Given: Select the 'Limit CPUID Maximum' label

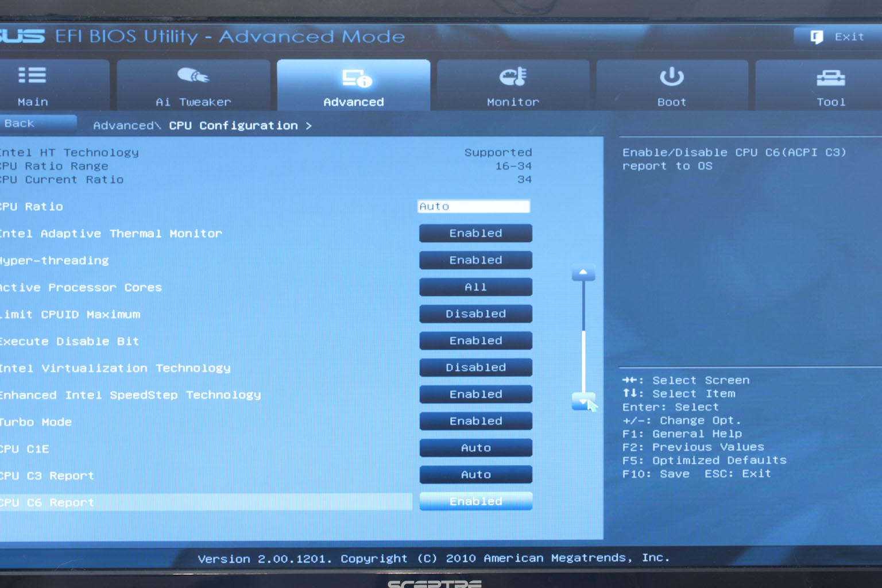Looking at the screenshot, I should click(70, 315).
